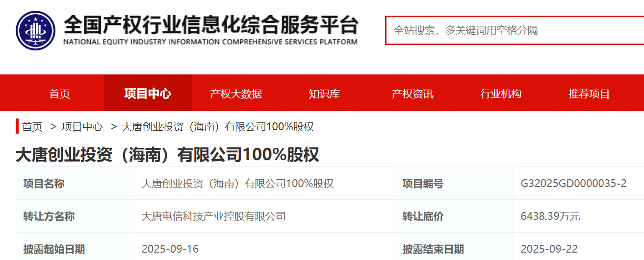Click the page heading 大唐创业投资（海南）有限公司100%股权
Viewport: 644px width, 260px height.
(167, 155)
